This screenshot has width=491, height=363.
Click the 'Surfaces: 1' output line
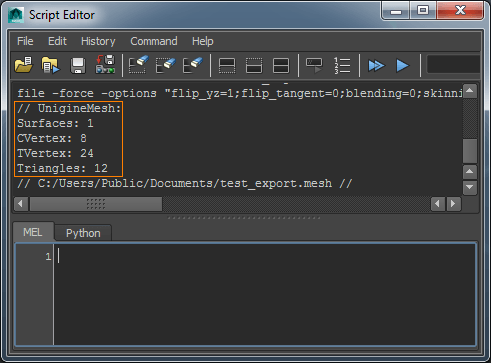(x=55, y=123)
